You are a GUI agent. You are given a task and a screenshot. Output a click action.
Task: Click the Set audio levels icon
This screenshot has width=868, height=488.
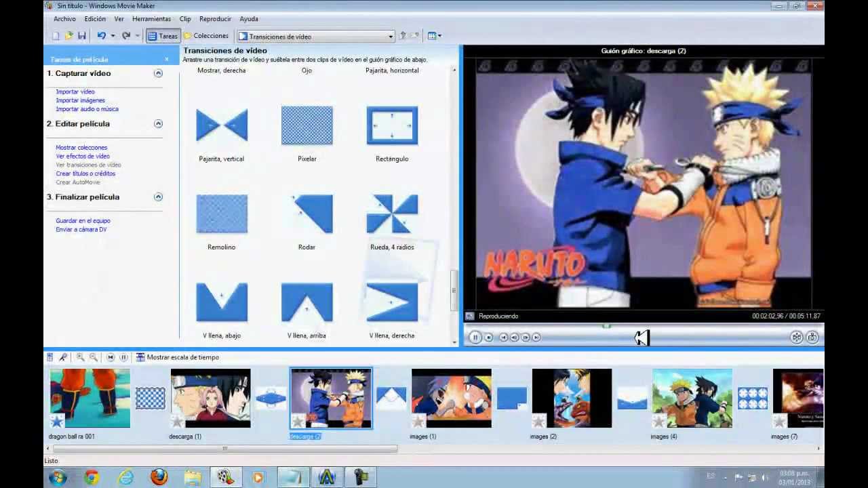[x=50, y=357]
